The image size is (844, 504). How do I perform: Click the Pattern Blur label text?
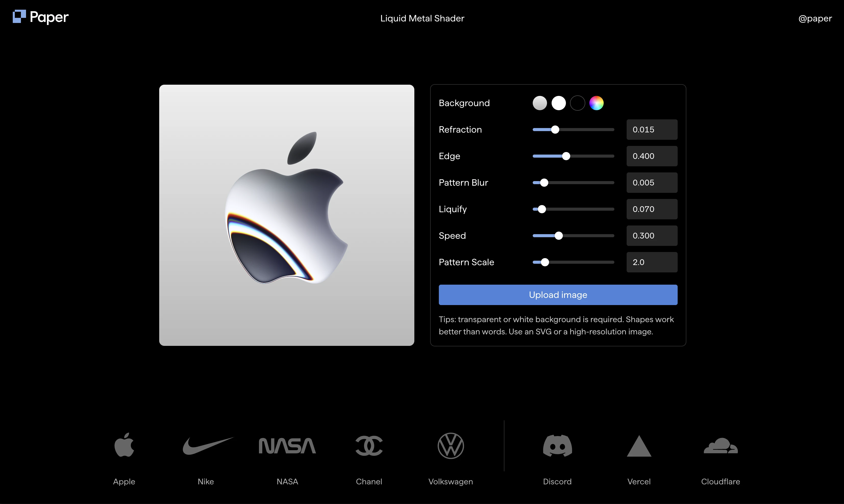[x=463, y=182]
